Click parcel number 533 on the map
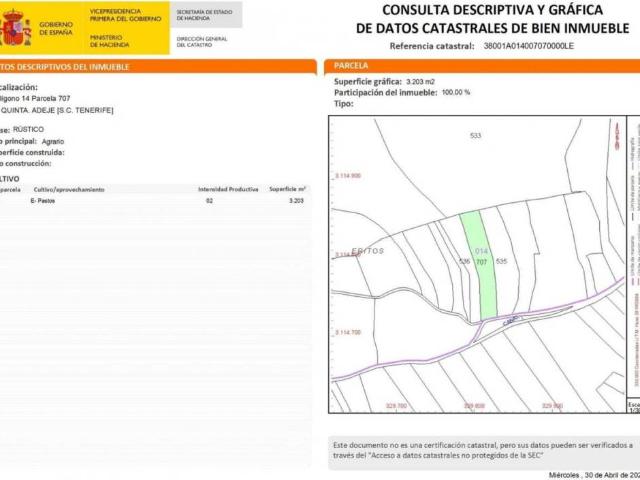 476,136
